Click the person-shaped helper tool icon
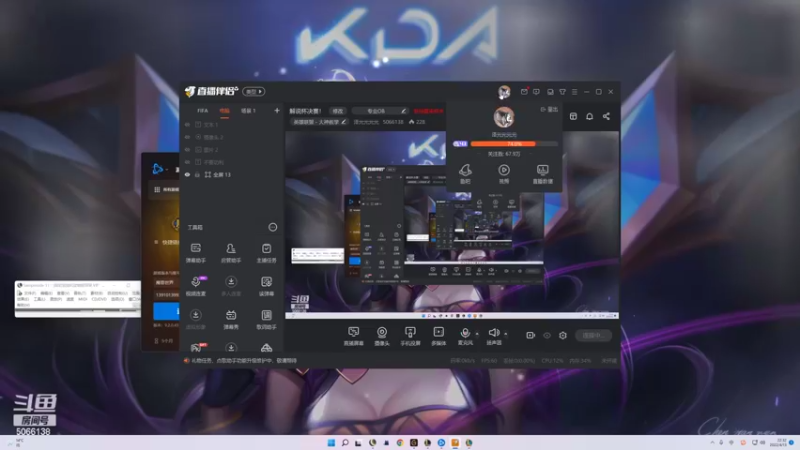800x450 pixels. point(231,253)
